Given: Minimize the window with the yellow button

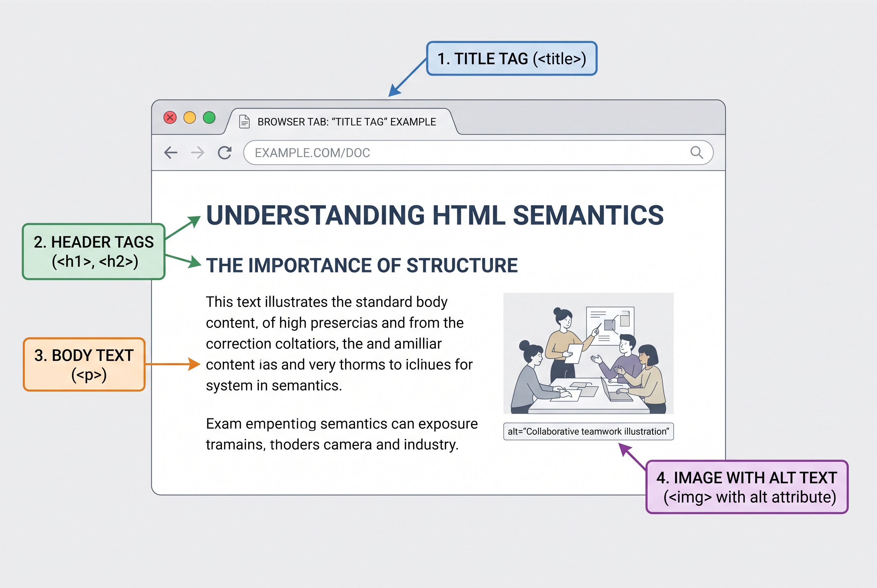Looking at the screenshot, I should tap(189, 118).
